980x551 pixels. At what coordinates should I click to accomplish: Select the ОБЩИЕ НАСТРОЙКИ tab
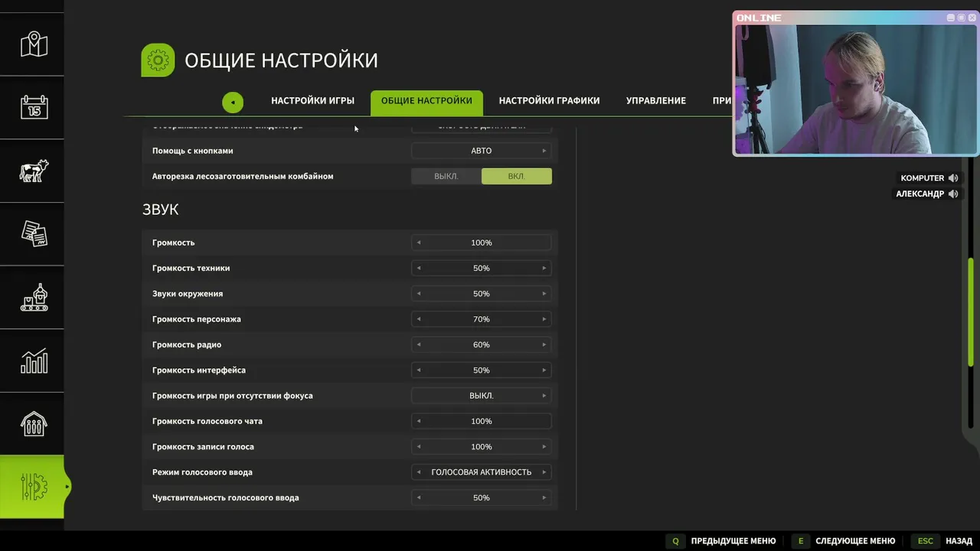426,102
